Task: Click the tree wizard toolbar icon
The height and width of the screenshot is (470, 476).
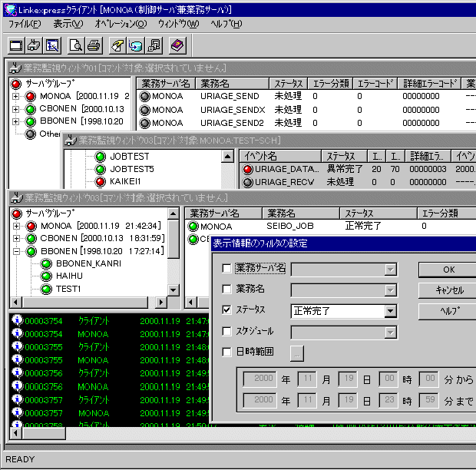Action: [x=52, y=46]
